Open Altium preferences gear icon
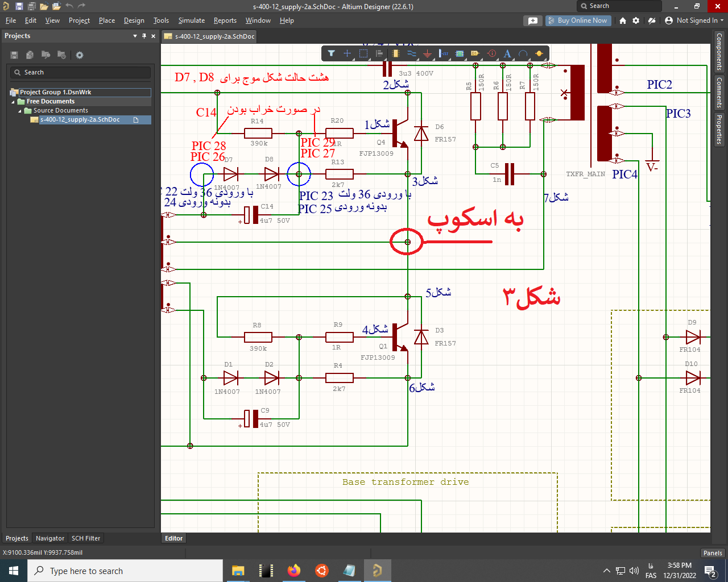The height and width of the screenshot is (582, 728). coord(636,20)
